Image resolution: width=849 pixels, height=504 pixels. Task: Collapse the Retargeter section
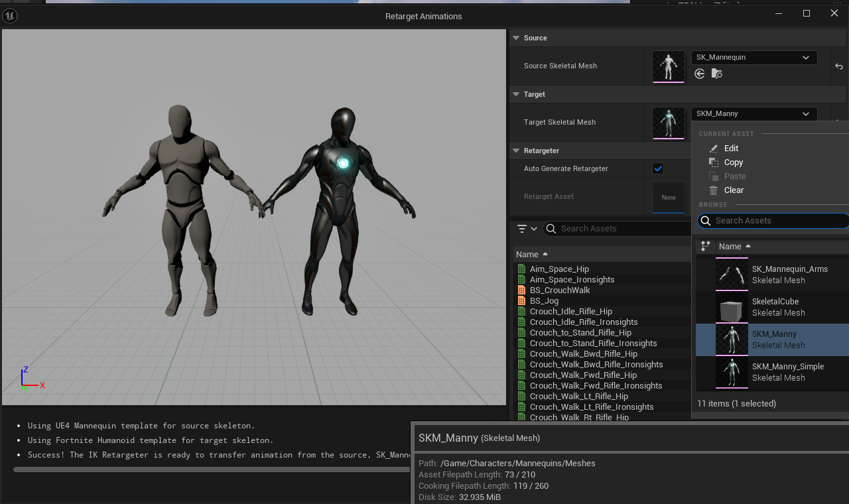[x=515, y=151]
